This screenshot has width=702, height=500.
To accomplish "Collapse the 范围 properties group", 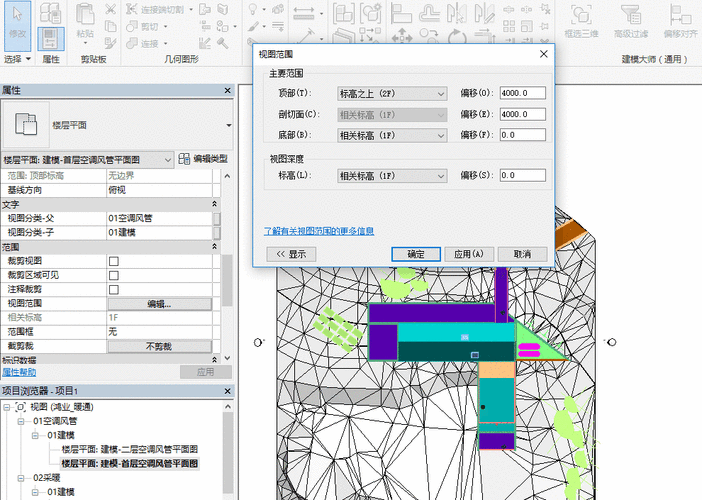I will coord(214,247).
